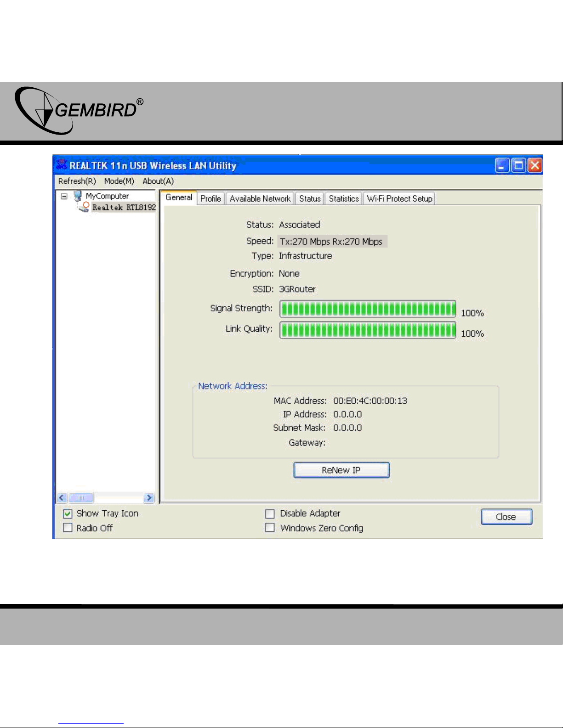Click the Encryption value None
This screenshot has width=563, height=728.
289,274
